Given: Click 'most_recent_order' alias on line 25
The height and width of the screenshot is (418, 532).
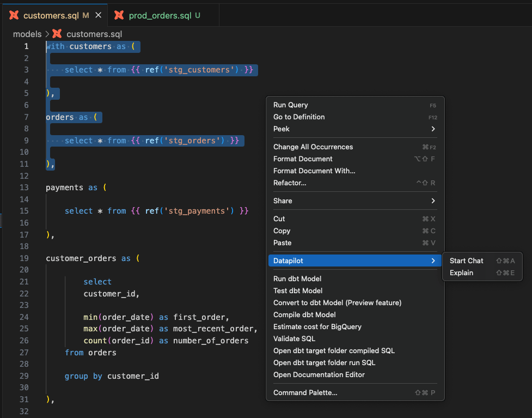Looking at the screenshot, I should (213, 329).
